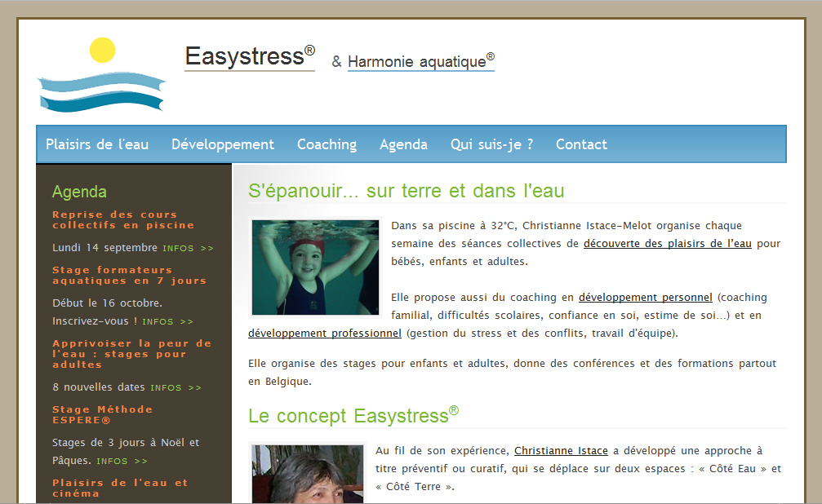This screenshot has width=822, height=504.
Task: Click Plaisirs de l'eau et cinéma heading
Action: (x=120, y=489)
